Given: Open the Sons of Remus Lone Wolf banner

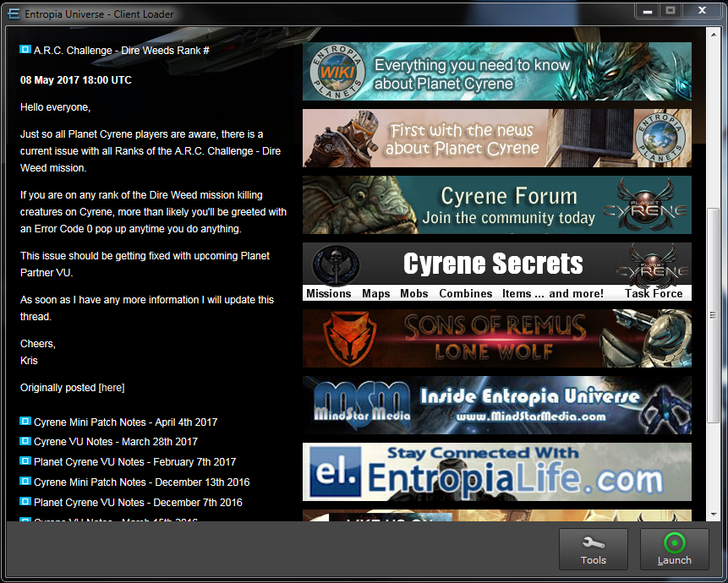Looking at the screenshot, I should 497,339.
